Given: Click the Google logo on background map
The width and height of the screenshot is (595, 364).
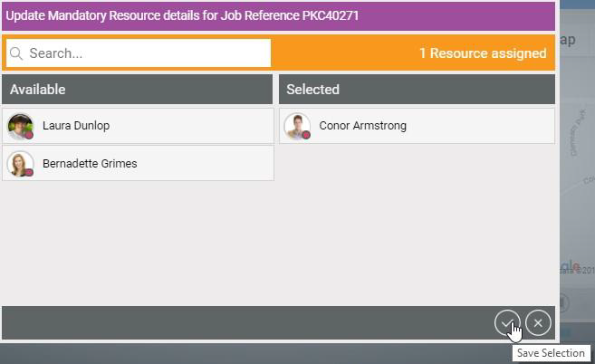Looking at the screenshot, I should 570,265.
